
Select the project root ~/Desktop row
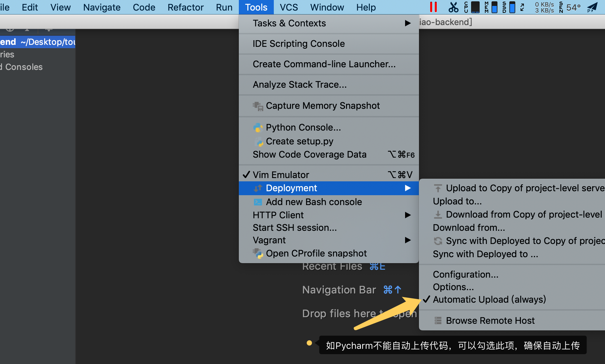[38, 42]
